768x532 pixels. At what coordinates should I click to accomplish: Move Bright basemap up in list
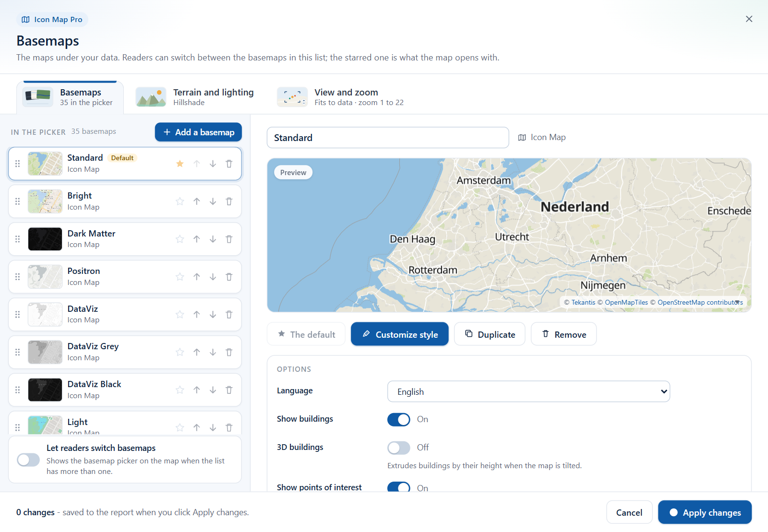pyautogui.click(x=197, y=201)
